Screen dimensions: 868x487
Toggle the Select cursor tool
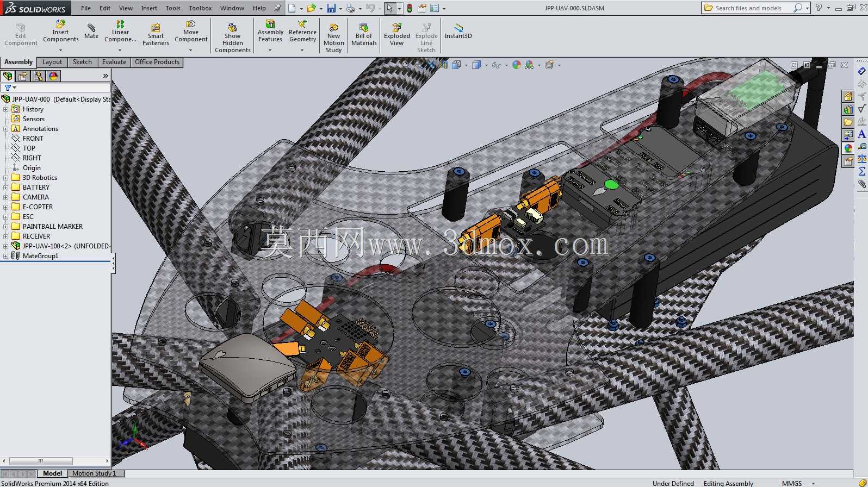tap(389, 8)
